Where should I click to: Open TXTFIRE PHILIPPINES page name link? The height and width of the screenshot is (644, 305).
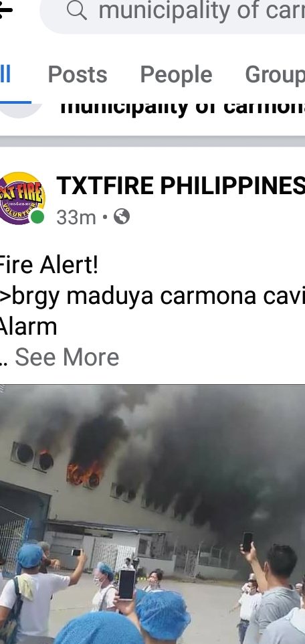click(x=181, y=185)
